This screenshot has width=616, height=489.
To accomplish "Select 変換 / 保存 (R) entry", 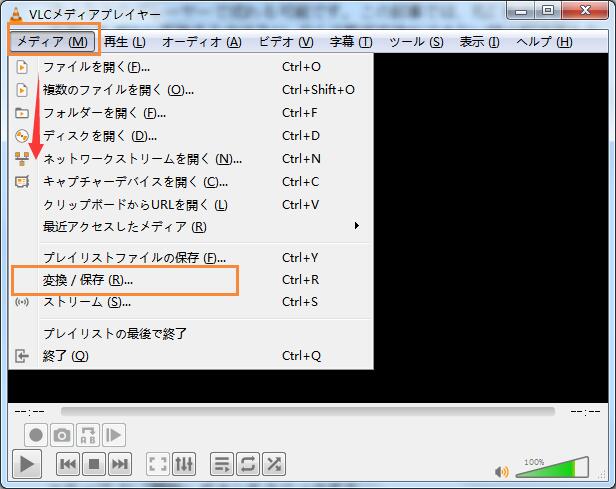I will 191,280.
